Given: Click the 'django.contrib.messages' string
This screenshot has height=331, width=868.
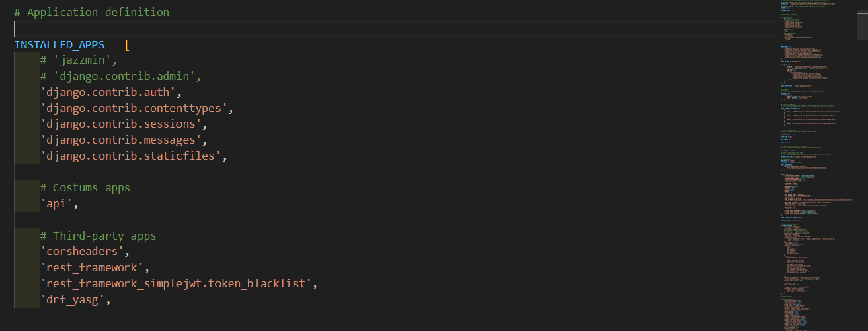Looking at the screenshot, I should (x=120, y=140).
